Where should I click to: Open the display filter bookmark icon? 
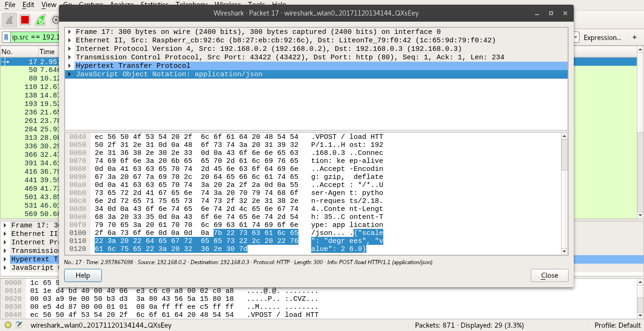point(6,37)
